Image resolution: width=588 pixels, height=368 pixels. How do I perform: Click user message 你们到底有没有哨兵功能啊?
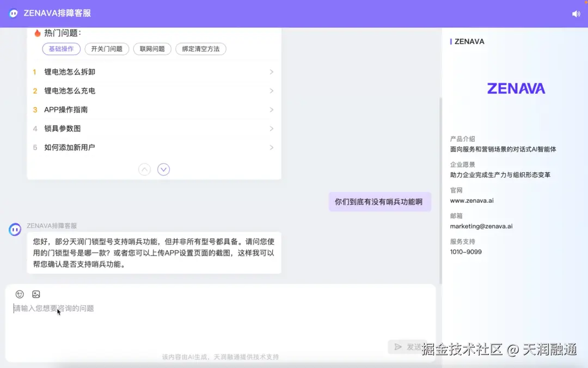click(380, 202)
